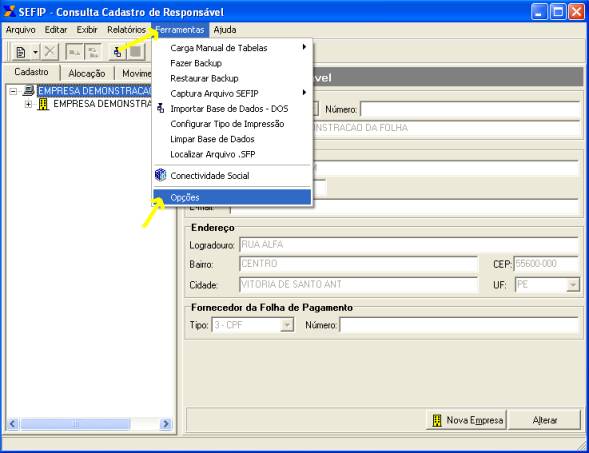The image size is (589, 453).
Task: Click the import database toolbar icon
Action: click(118, 52)
